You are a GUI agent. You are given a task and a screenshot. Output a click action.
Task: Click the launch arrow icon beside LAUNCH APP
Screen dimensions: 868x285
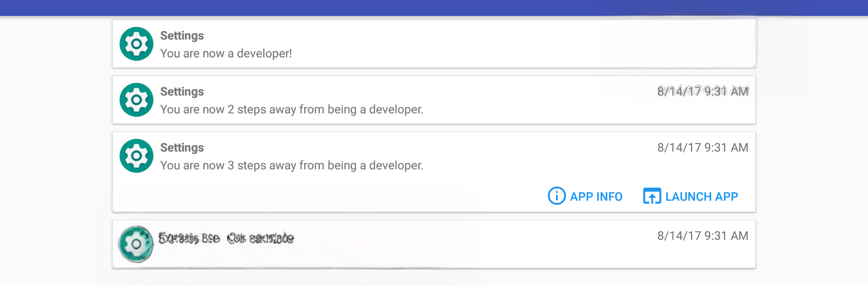pos(652,196)
